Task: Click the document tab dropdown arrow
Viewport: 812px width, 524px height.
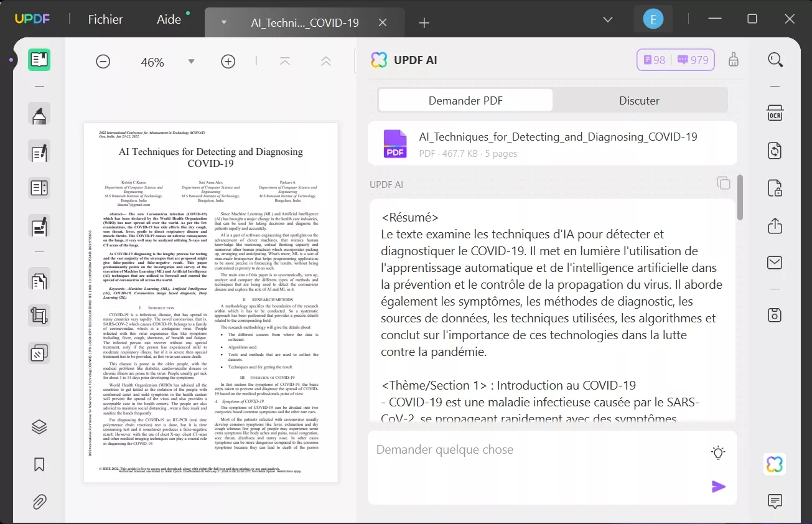Action: click(223, 22)
